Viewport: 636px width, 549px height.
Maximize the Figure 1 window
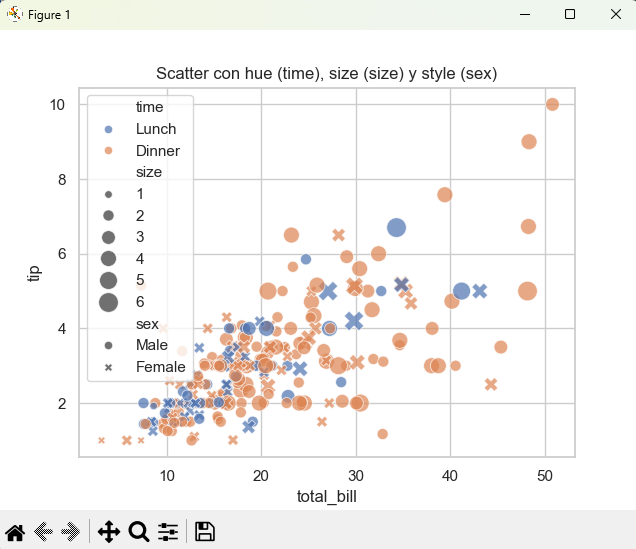coord(570,14)
